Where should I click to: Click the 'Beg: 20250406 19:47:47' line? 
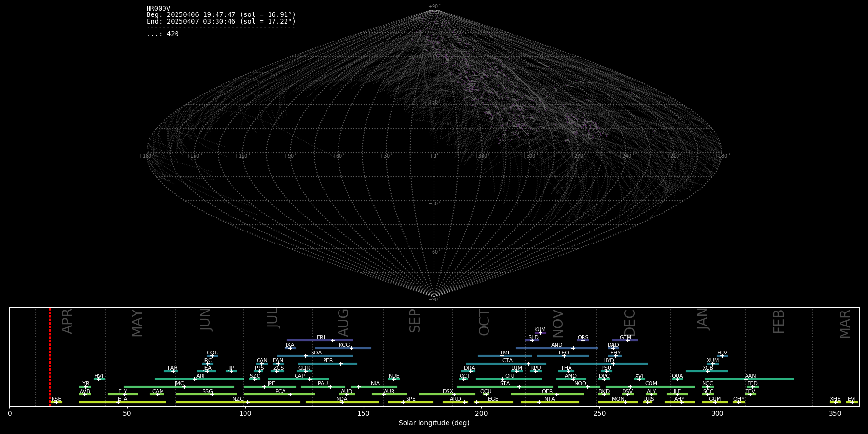click(221, 15)
